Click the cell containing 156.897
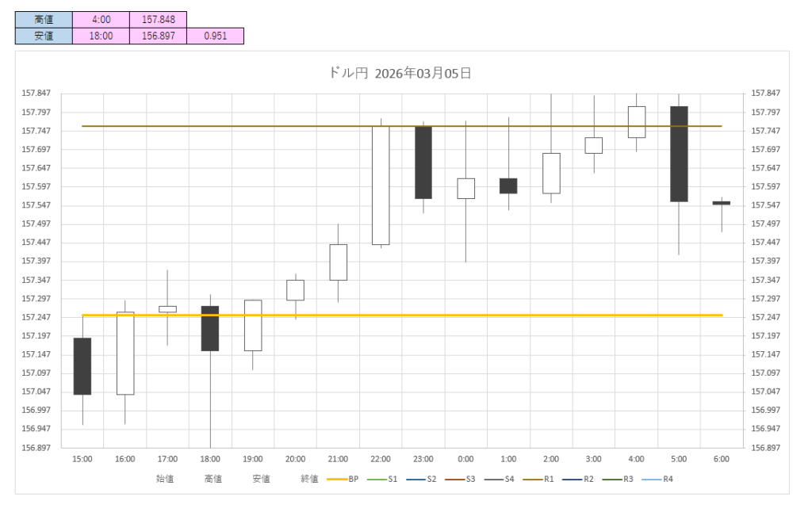The height and width of the screenshot is (516, 812). click(x=158, y=36)
